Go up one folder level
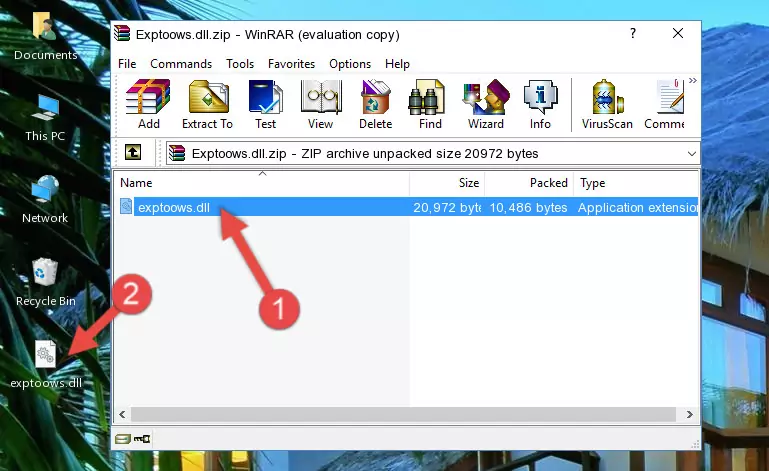This screenshot has height=471, width=769. 133,153
